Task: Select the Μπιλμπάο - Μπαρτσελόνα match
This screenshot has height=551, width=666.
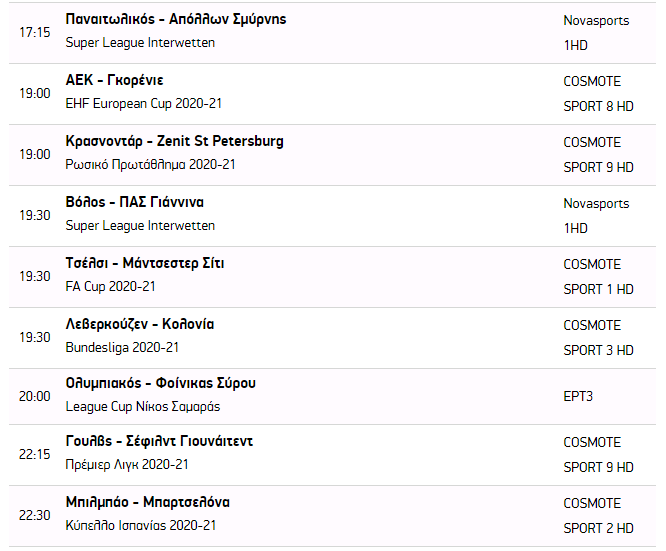Action: [147, 502]
